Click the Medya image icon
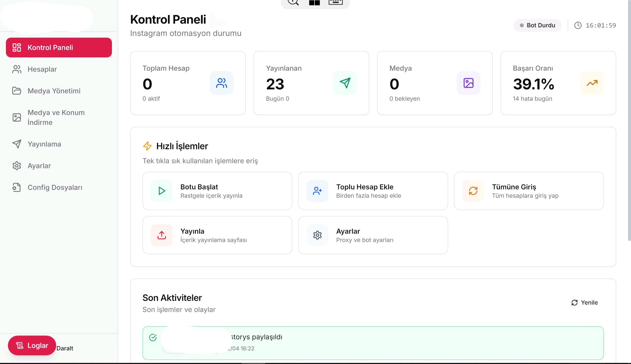The height and width of the screenshot is (364, 631). pos(468,83)
